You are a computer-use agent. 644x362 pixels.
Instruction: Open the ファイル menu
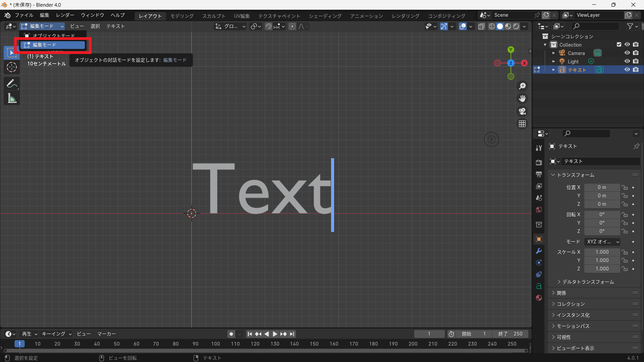(x=24, y=15)
